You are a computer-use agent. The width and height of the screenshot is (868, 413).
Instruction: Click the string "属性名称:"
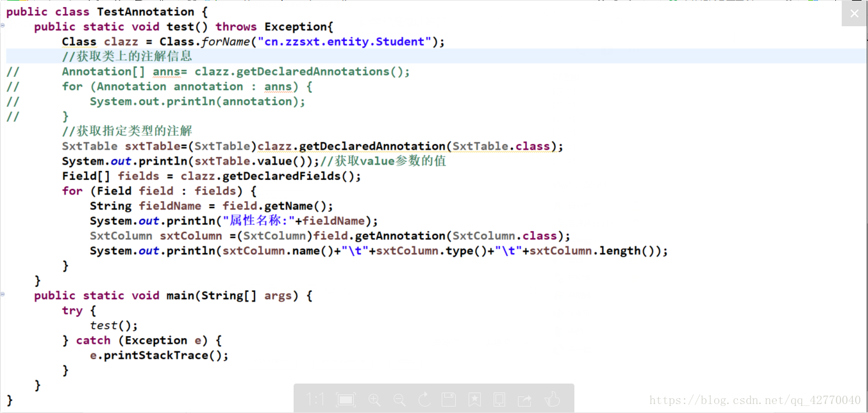click(x=258, y=221)
